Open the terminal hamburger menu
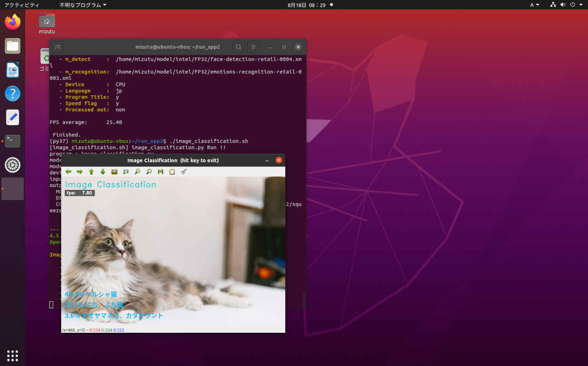The image size is (588, 366). [x=253, y=46]
